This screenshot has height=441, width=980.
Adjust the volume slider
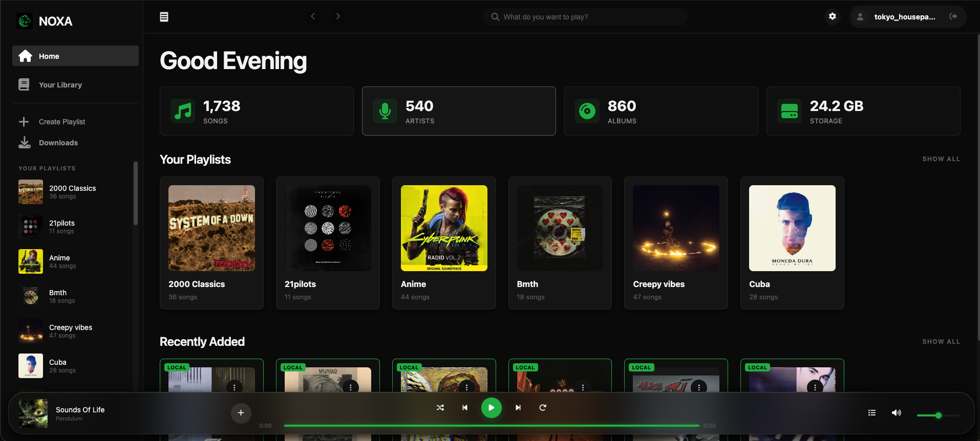[938, 415]
